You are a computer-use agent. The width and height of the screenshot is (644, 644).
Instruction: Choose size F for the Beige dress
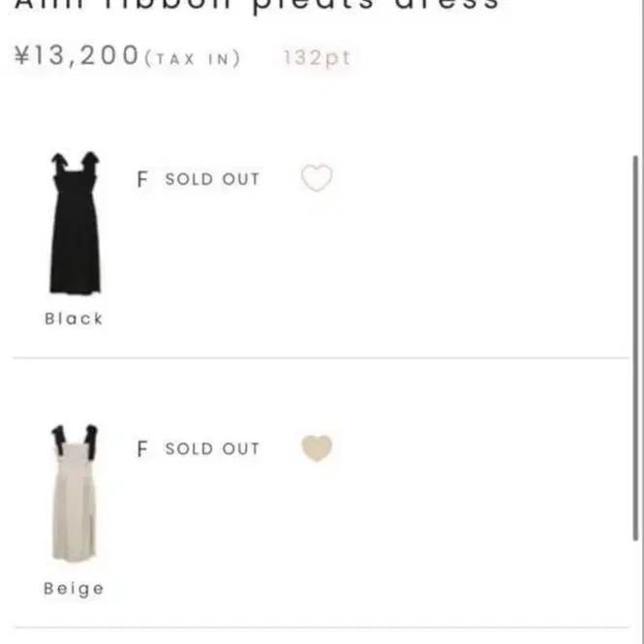click(142, 449)
